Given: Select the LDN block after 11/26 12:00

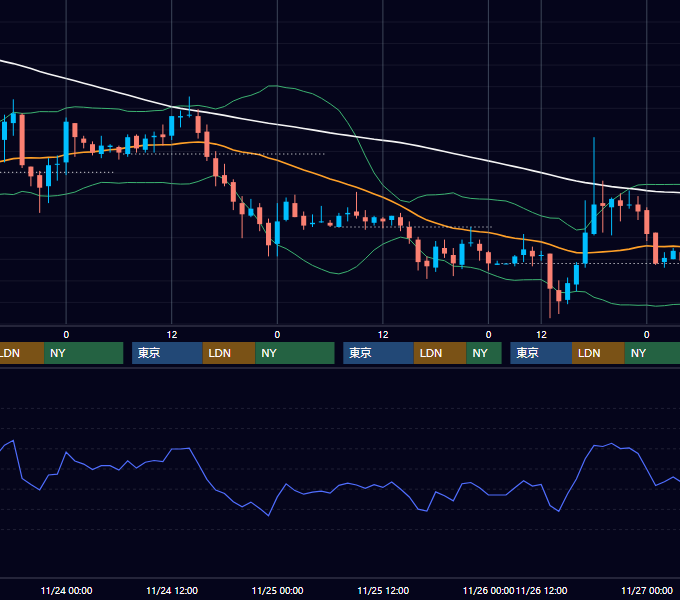Looking at the screenshot, I should pyautogui.click(x=598, y=353).
